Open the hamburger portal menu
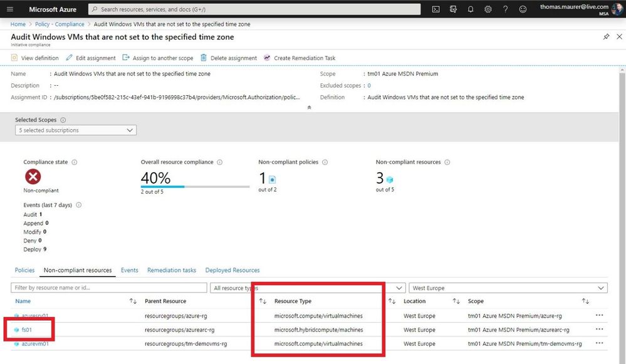This screenshot has width=626, height=364. [10, 9]
